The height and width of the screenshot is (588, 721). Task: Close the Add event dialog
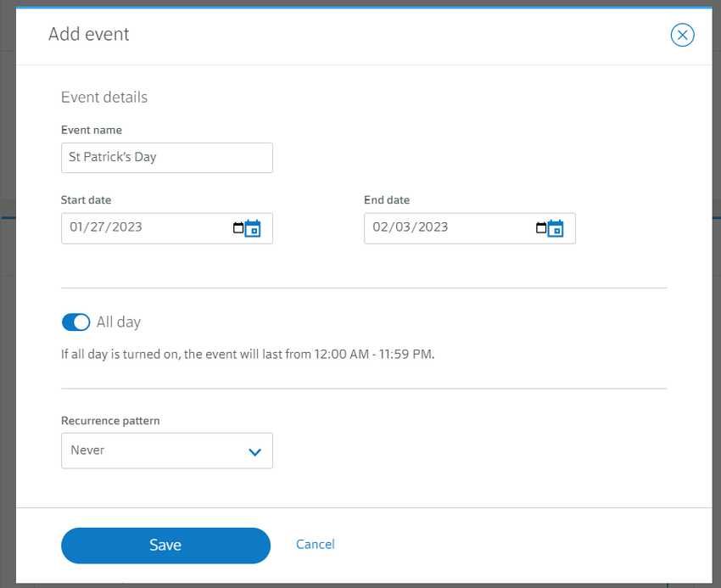(x=682, y=35)
